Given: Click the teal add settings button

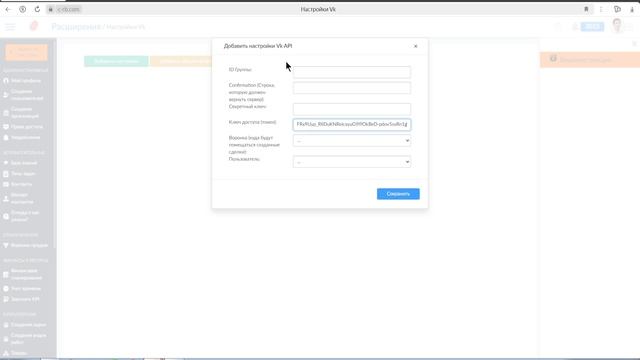Looking at the screenshot, I should (116, 61).
